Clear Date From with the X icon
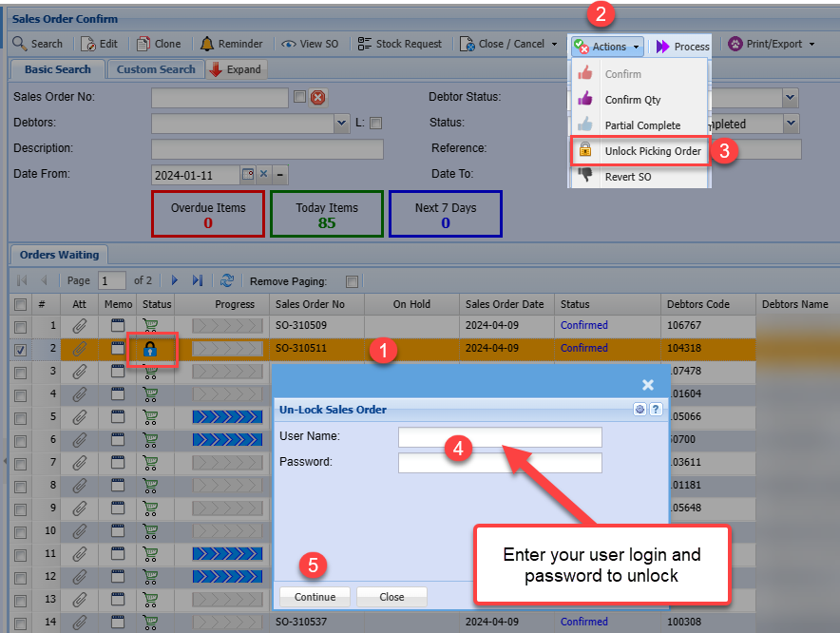This screenshot has height=633, width=840. tap(263, 174)
